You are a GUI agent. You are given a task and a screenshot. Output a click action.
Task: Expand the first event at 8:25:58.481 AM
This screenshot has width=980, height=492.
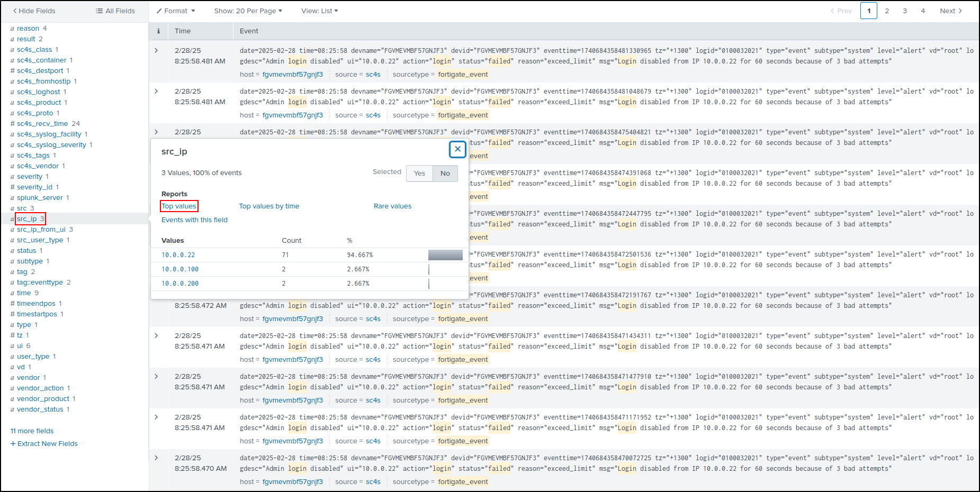tap(156, 50)
